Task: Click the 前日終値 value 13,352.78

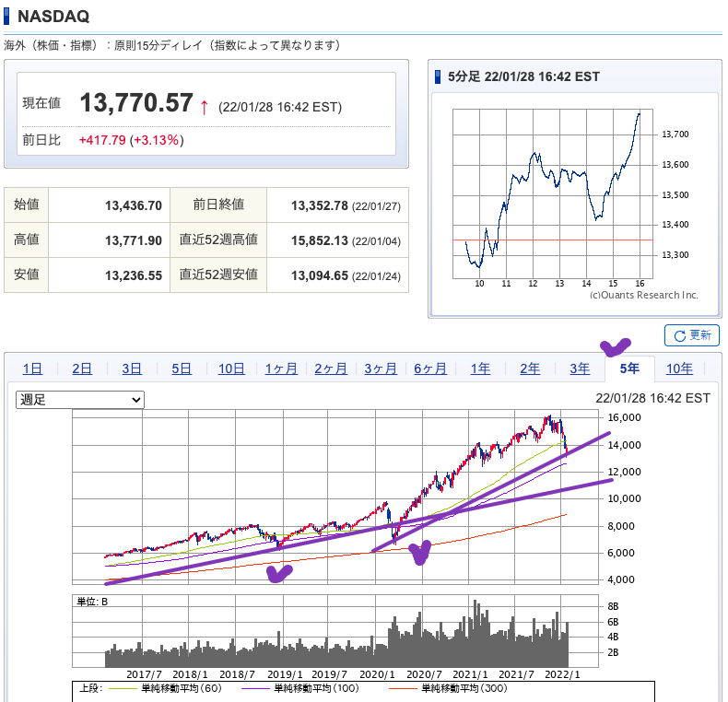Action: (320, 205)
